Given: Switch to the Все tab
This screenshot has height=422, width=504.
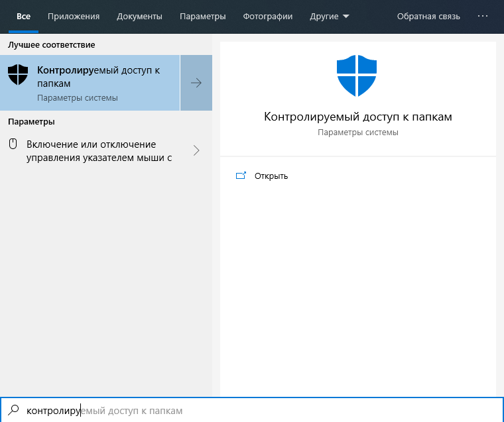Looking at the screenshot, I should coord(23,17).
